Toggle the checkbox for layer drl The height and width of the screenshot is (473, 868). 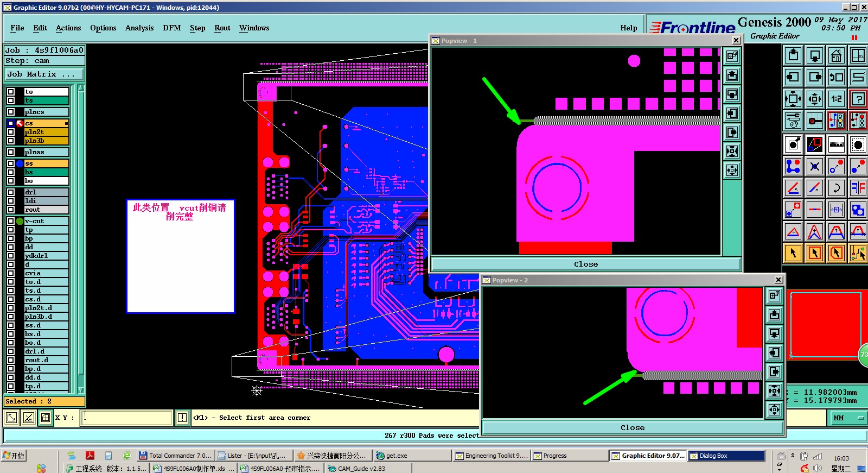11,192
